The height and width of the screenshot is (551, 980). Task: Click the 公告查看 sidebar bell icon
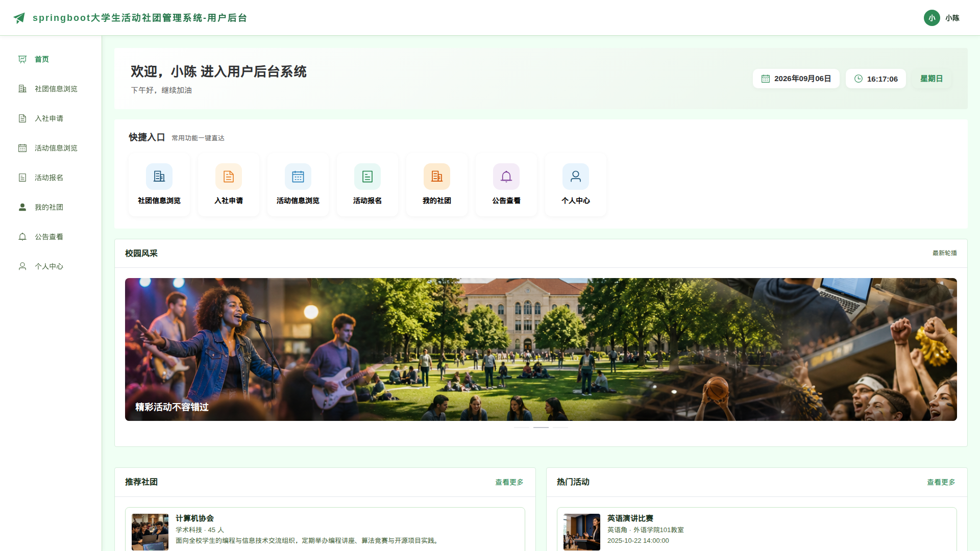pyautogui.click(x=22, y=237)
